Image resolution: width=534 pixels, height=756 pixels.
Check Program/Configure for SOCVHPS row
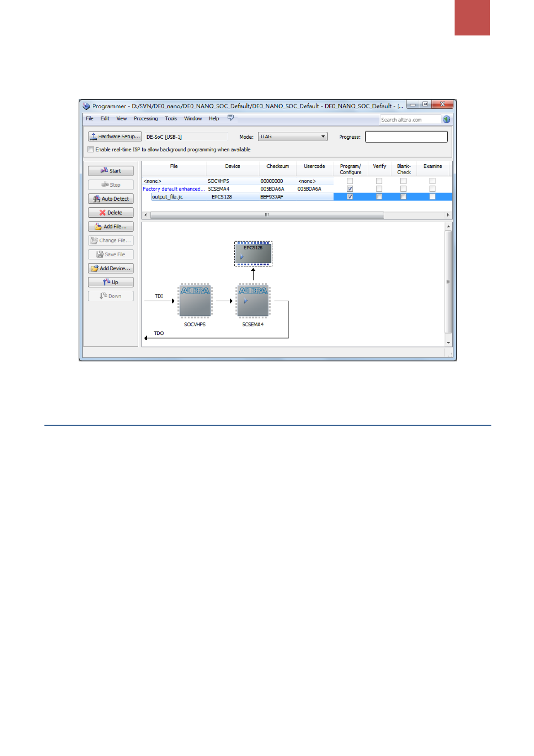click(x=350, y=181)
